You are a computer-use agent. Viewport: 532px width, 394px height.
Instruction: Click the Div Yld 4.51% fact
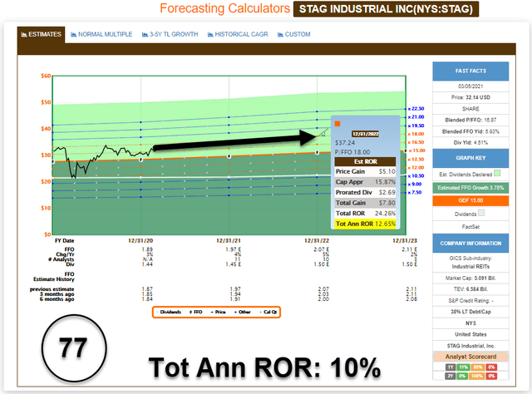tap(470, 143)
